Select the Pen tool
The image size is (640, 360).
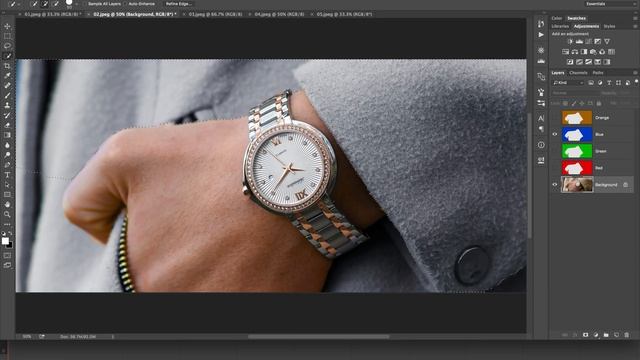point(7,165)
